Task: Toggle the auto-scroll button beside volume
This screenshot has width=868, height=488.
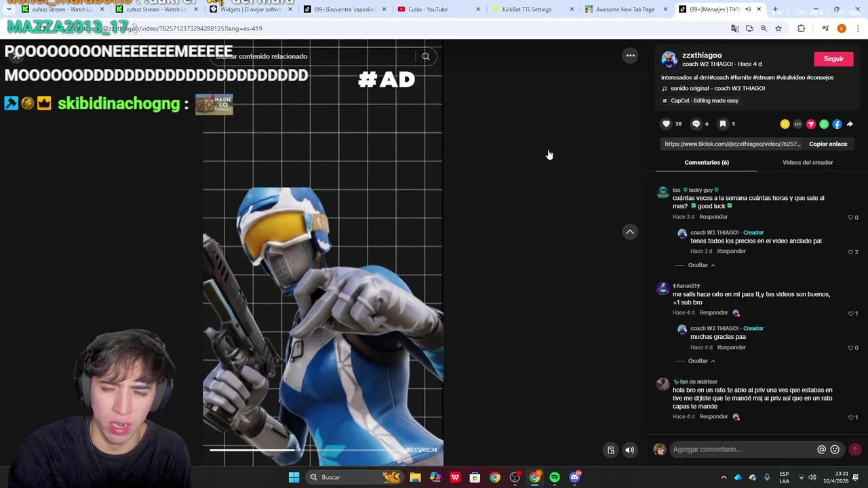Action: [x=611, y=450]
